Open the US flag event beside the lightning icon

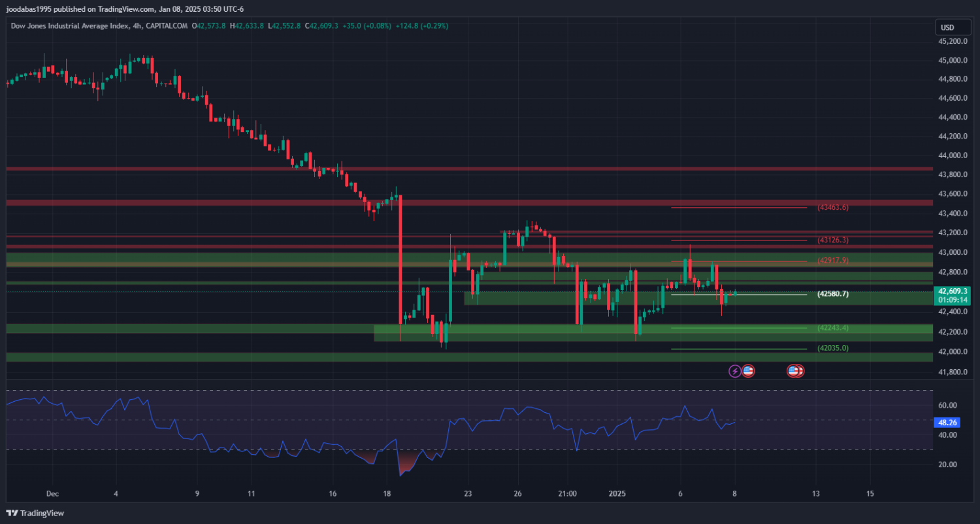point(748,371)
